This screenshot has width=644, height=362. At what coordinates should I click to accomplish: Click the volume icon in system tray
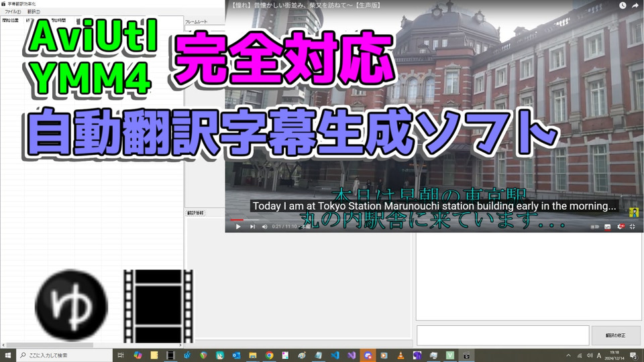(x=590, y=355)
